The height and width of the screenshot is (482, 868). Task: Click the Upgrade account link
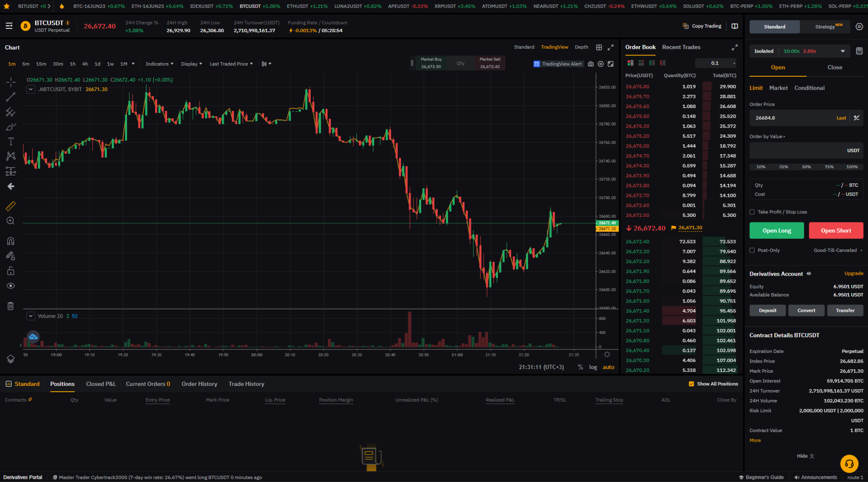(x=854, y=274)
